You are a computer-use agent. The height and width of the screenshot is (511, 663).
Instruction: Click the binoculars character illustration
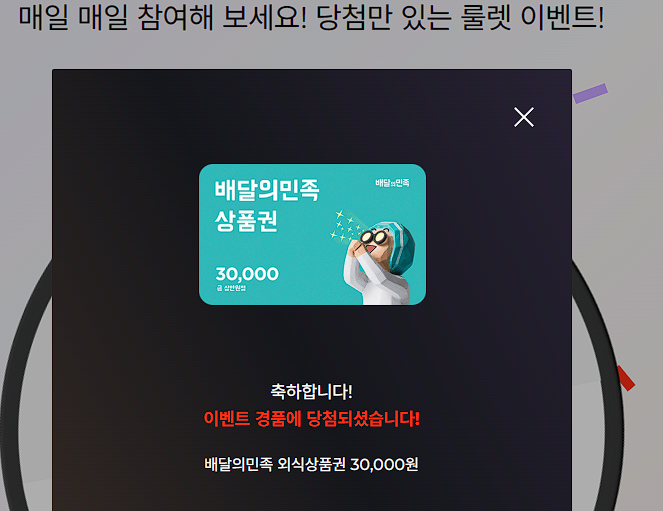tap(376, 262)
